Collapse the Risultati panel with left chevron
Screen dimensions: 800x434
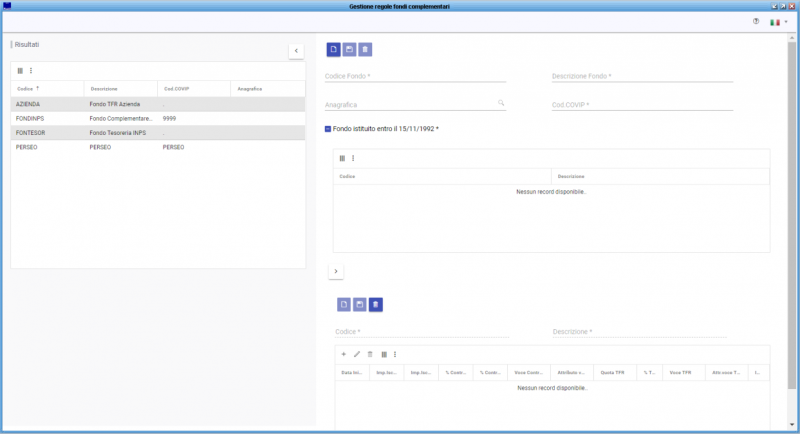tap(296, 51)
